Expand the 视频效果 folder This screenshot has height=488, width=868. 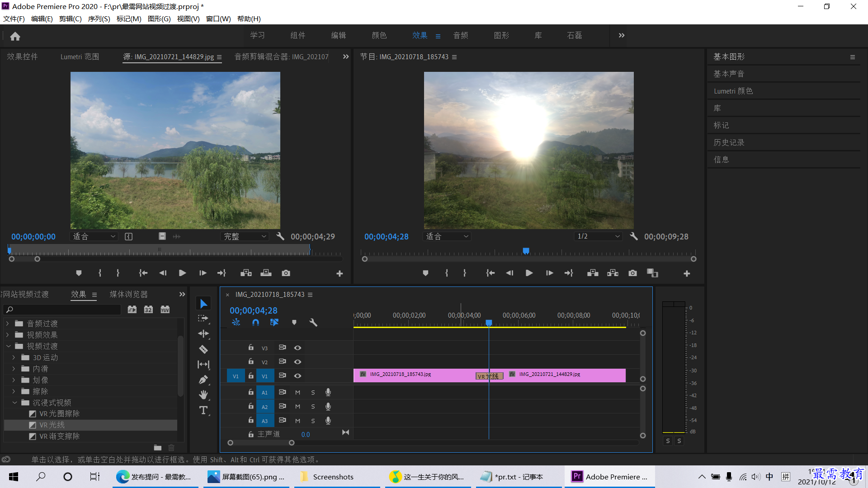(7, 335)
